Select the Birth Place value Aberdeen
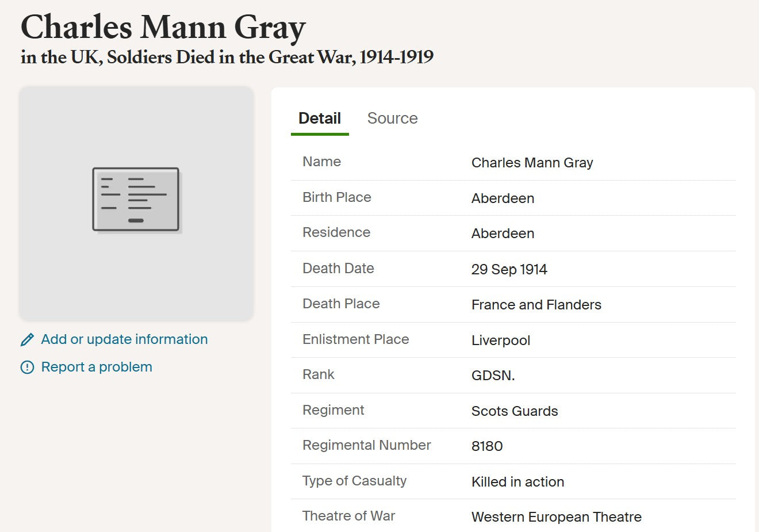The image size is (759, 532). tap(503, 198)
